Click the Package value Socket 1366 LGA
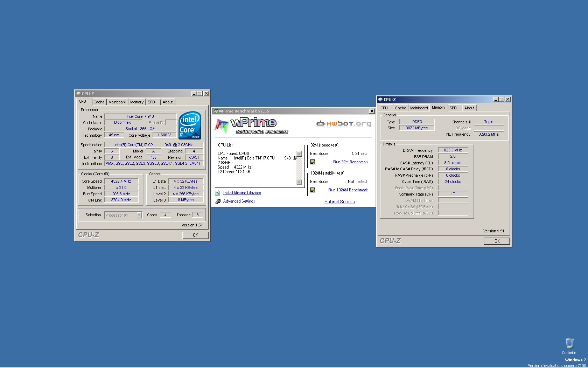Image resolution: width=588 pixels, height=368 pixels. 140,129
